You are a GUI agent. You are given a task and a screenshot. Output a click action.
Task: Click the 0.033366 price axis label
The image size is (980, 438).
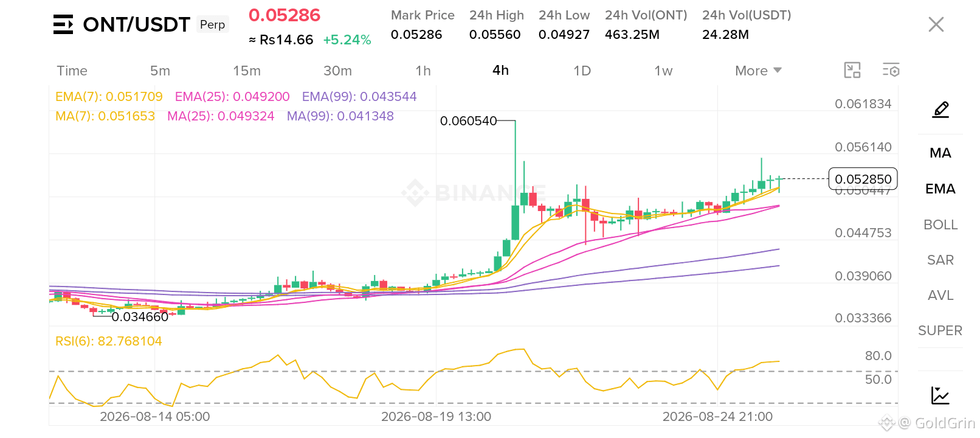(x=863, y=318)
